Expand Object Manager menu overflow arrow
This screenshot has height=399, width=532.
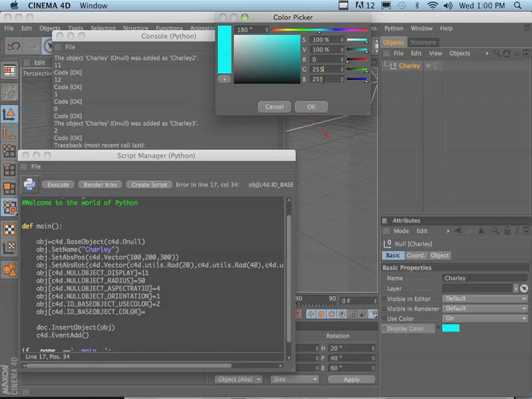[487, 53]
